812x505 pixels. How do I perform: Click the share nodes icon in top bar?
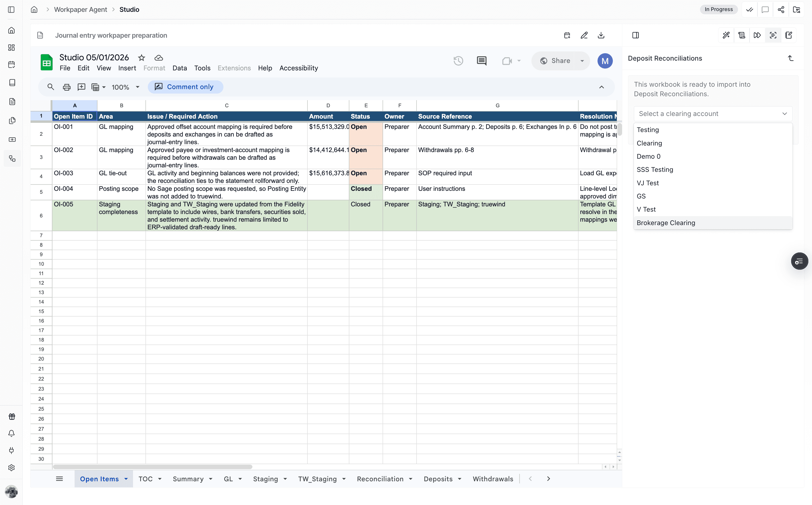(781, 9)
